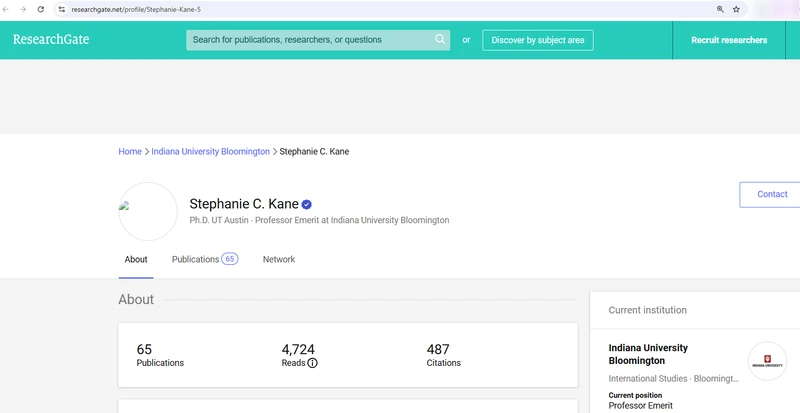The height and width of the screenshot is (413, 800).
Task: Click the search magnifier icon in ResearchGate search
Action: pyautogui.click(x=440, y=39)
